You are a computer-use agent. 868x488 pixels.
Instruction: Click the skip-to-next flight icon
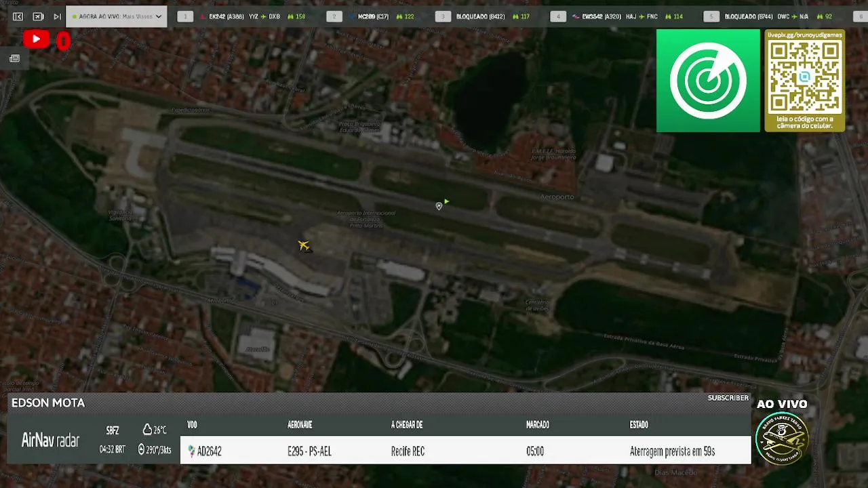coord(57,16)
